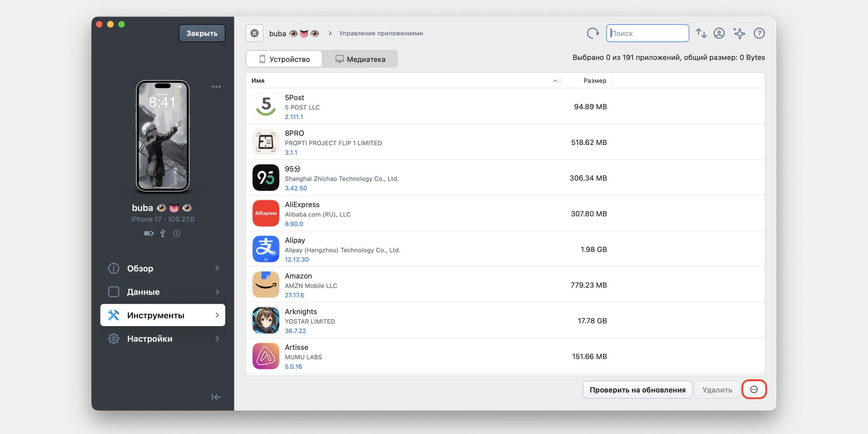868x434 pixels.
Task: Collapse the sidebar with the arrow-to-bar icon
Action: (x=216, y=397)
